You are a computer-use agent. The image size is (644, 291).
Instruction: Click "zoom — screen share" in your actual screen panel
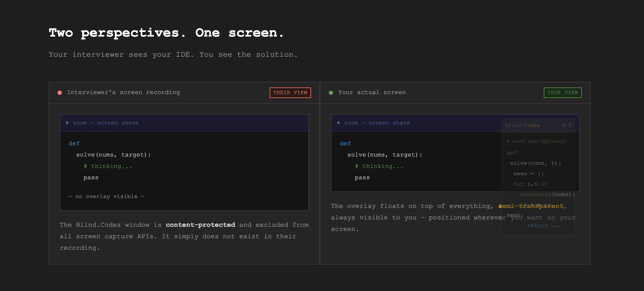point(377,123)
